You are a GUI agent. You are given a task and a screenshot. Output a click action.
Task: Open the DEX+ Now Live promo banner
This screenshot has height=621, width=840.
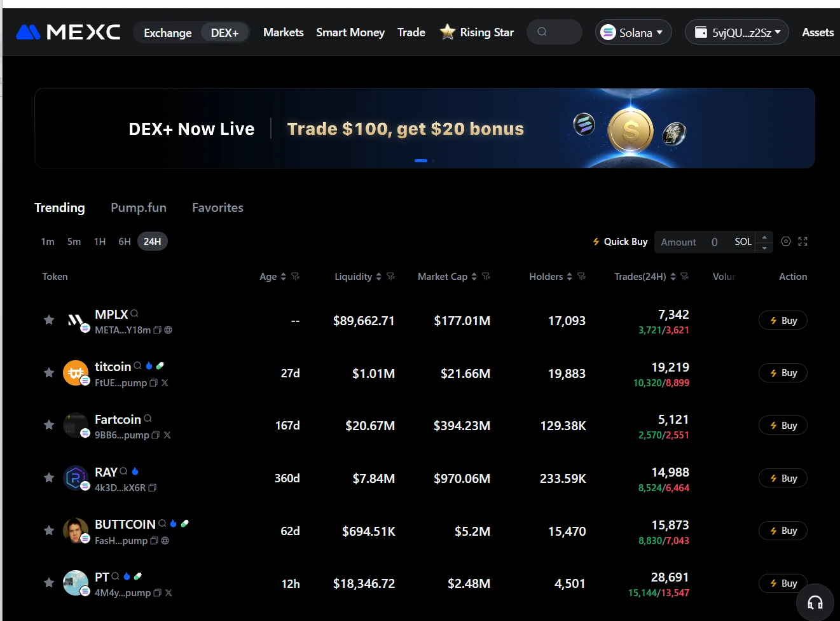pyautogui.click(x=425, y=128)
